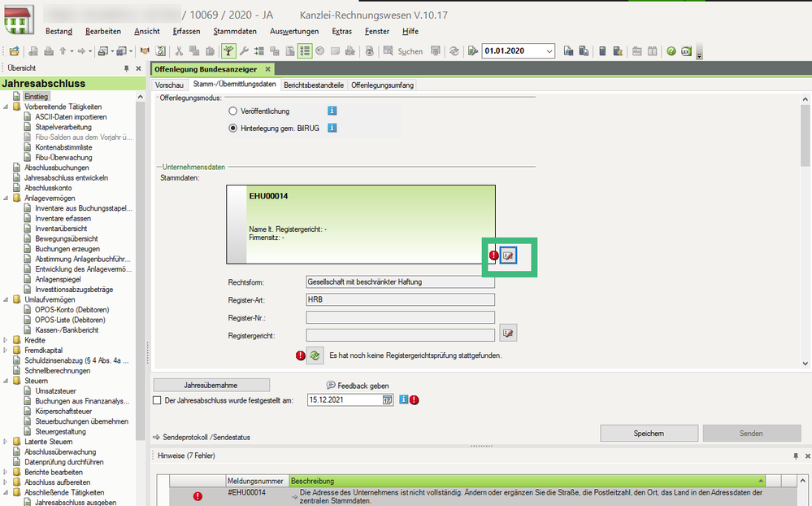
Task: Click the Registergericht input field
Action: coord(400,335)
